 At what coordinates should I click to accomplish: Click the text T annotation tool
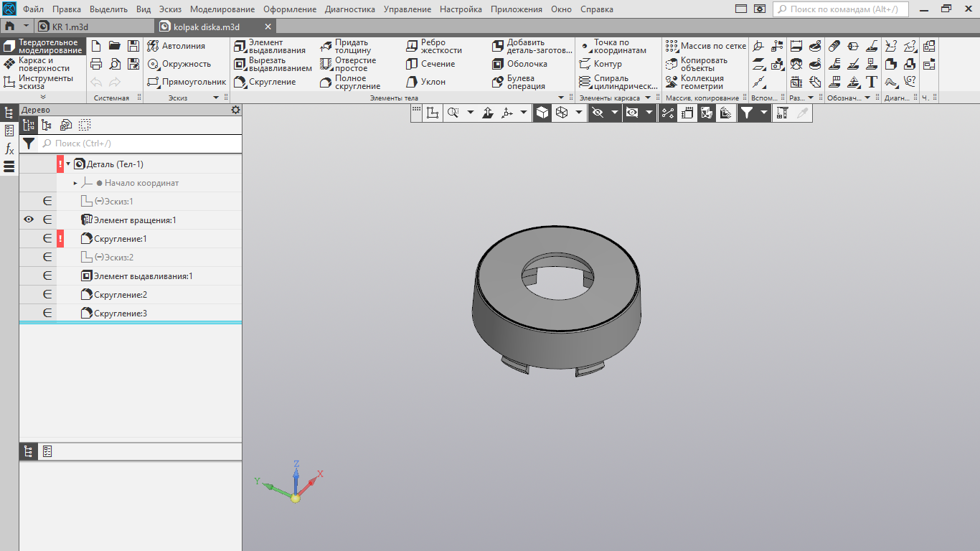click(872, 82)
